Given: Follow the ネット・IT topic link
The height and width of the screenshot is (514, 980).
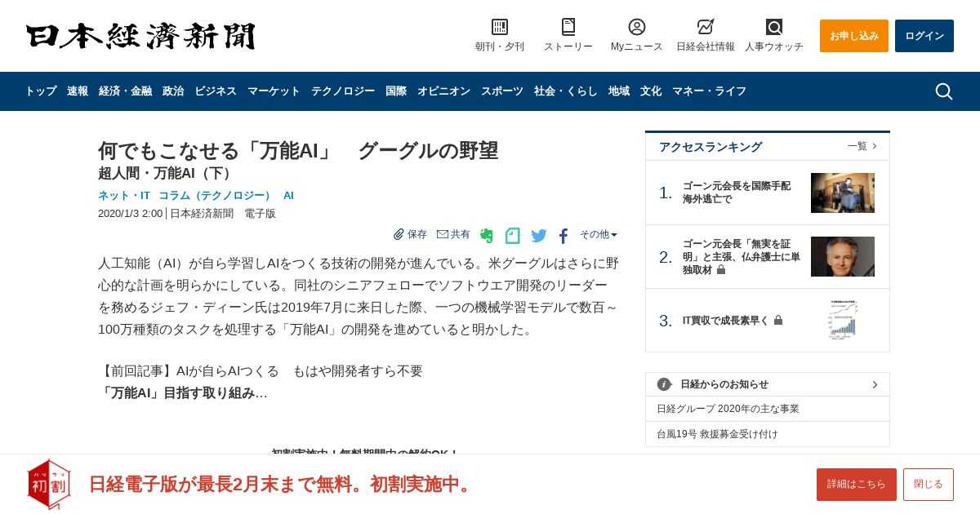Looking at the screenshot, I should pyautogui.click(x=124, y=196).
